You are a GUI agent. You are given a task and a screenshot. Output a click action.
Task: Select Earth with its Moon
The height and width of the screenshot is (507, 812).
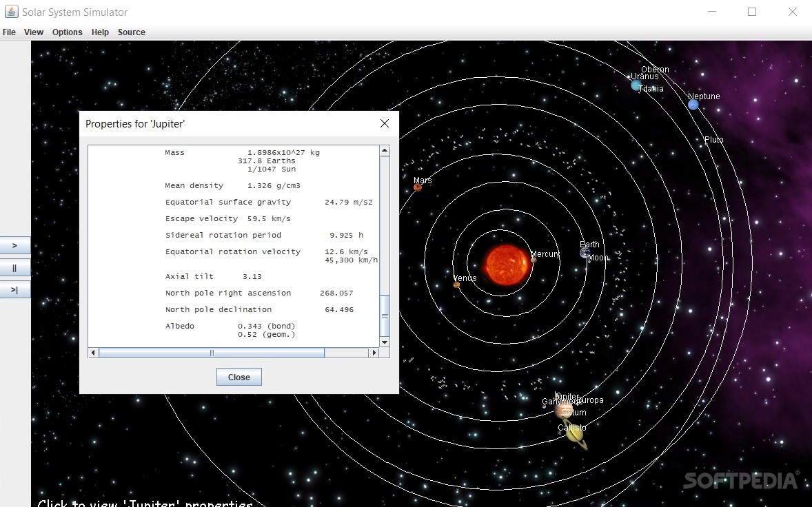[585, 252]
